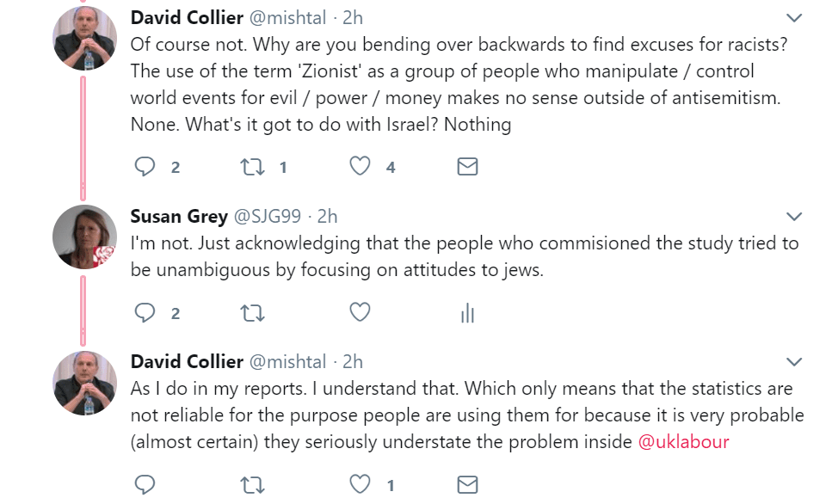This screenshot has height=504, width=826.
Task: Expand options menu on Susan Grey's tweet
Action: point(794,216)
